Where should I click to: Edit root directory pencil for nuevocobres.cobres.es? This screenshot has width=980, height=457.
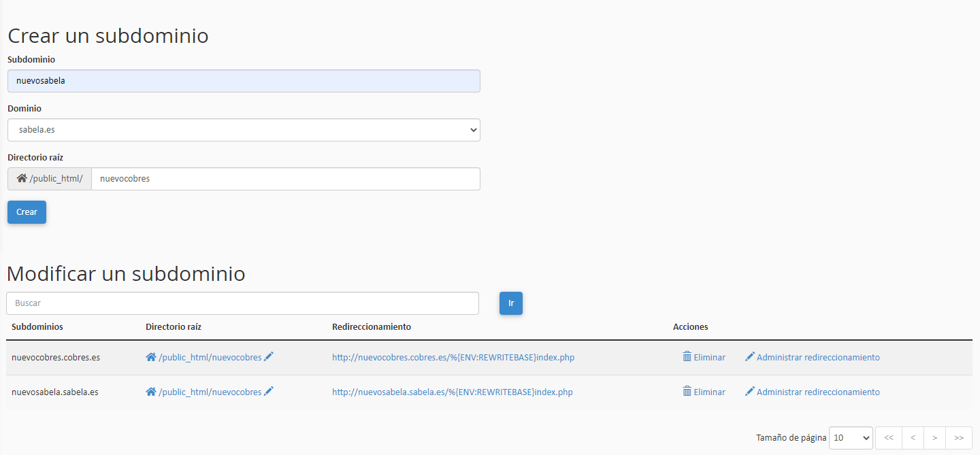click(x=269, y=356)
